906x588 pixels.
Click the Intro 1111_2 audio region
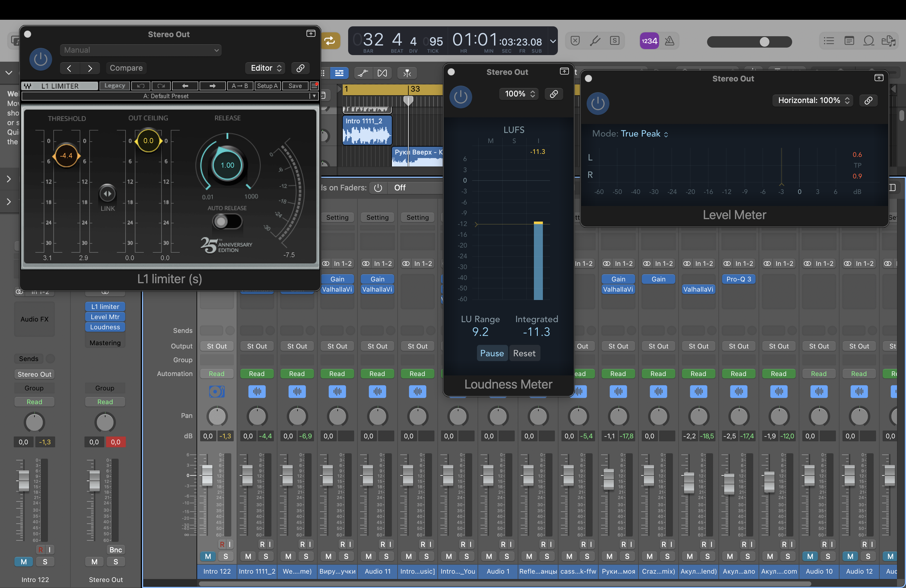367,131
